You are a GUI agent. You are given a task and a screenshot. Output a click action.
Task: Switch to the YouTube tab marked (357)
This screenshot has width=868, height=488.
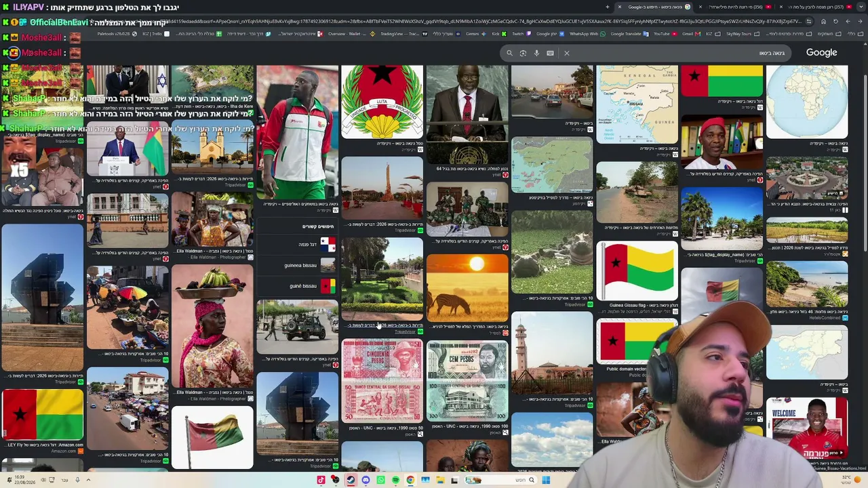click(x=814, y=7)
